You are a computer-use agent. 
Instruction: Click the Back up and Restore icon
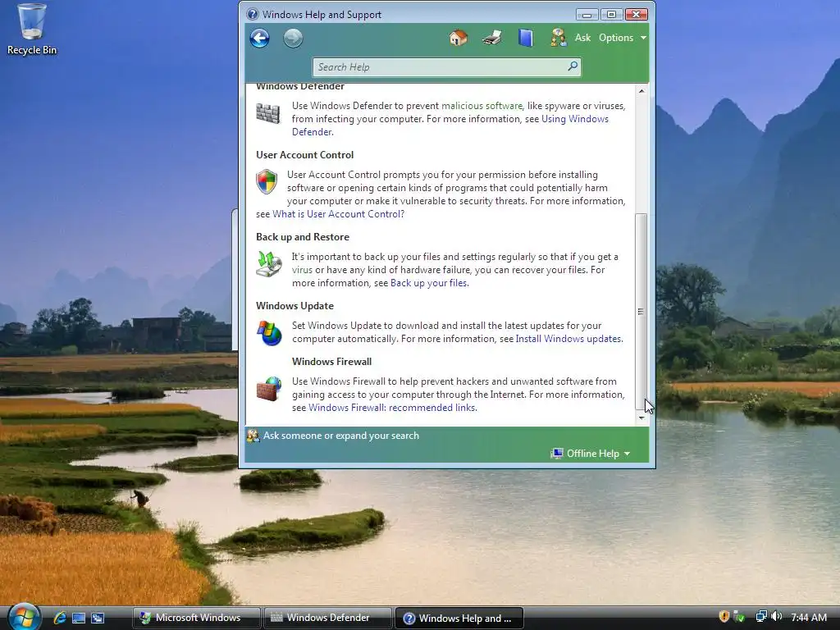pyautogui.click(x=268, y=264)
